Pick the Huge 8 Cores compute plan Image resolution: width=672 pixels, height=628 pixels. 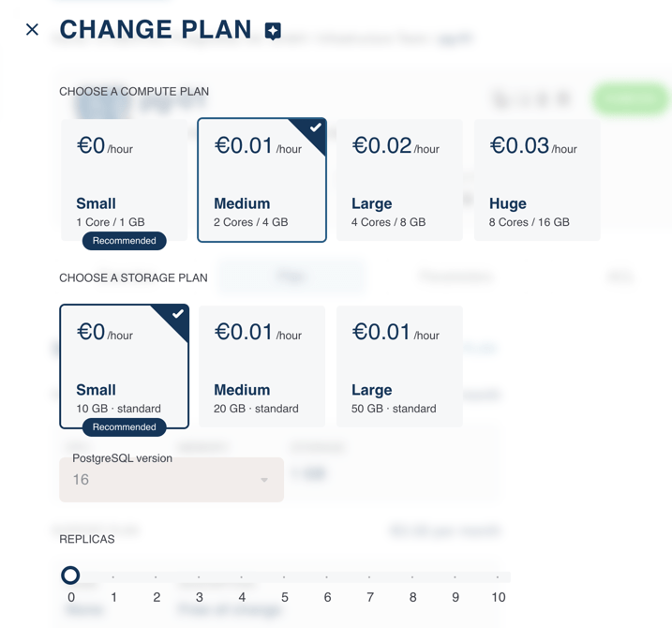pyautogui.click(x=537, y=180)
